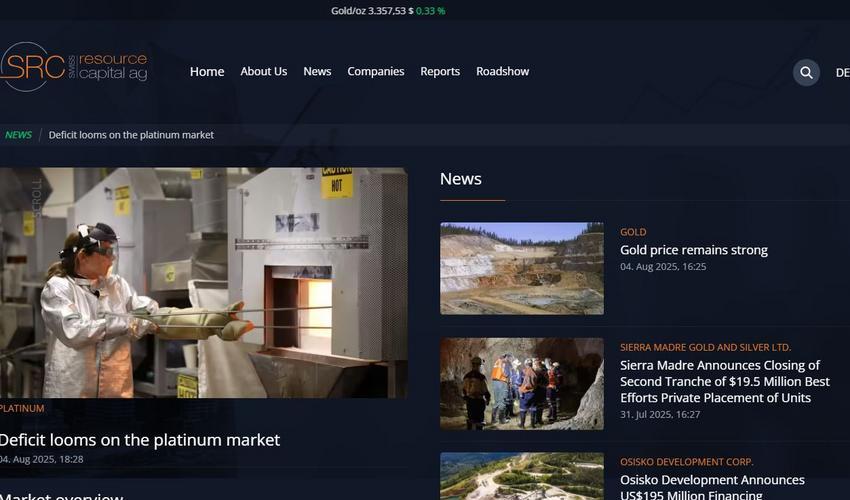
Task: Select the Reports menu item
Action: [440, 71]
